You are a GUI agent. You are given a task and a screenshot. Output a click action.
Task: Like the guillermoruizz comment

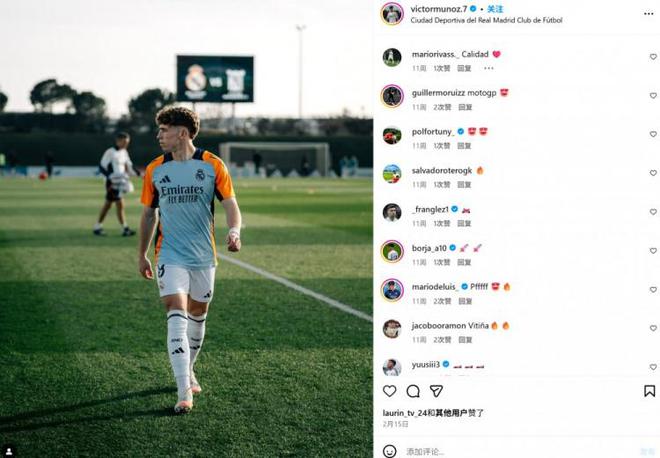tap(653, 96)
